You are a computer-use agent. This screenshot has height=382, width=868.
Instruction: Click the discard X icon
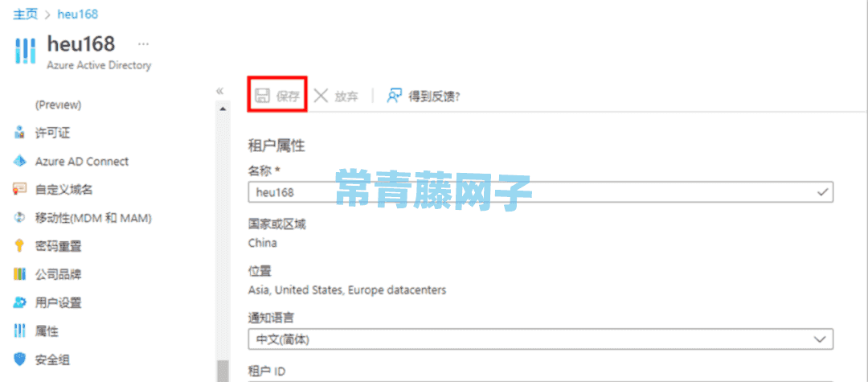(x=321, y=96)
